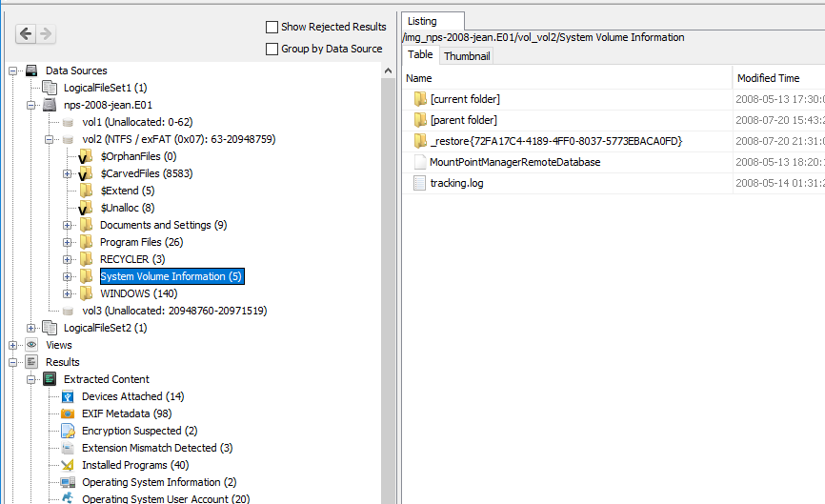Click the forward navigation arrow
Viewport: 825px width, 504px height.
click(45, 34)
